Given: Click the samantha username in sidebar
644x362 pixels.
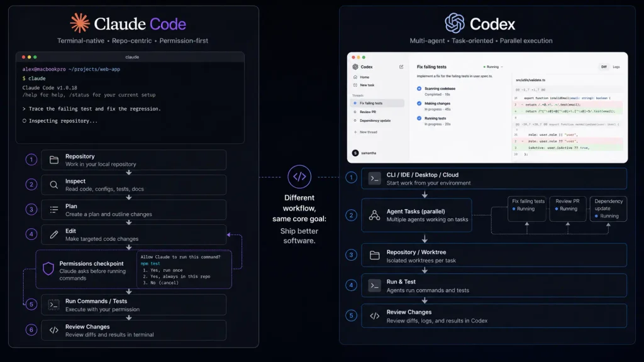Looking at the screenshot, I should click(x=369, y=153).
